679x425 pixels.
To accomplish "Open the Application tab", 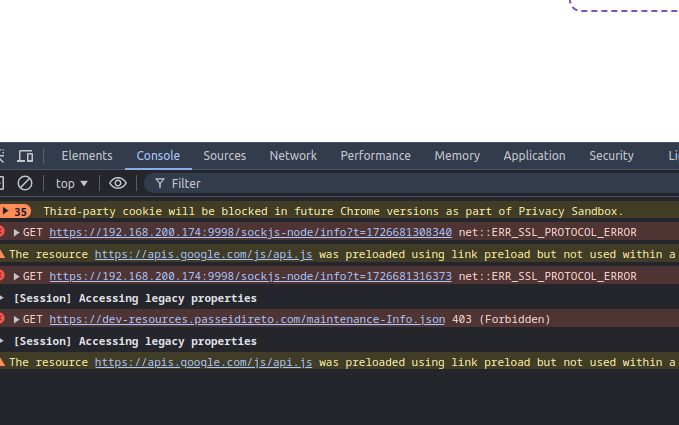I will pyautogui.click(x=534, y=156).
